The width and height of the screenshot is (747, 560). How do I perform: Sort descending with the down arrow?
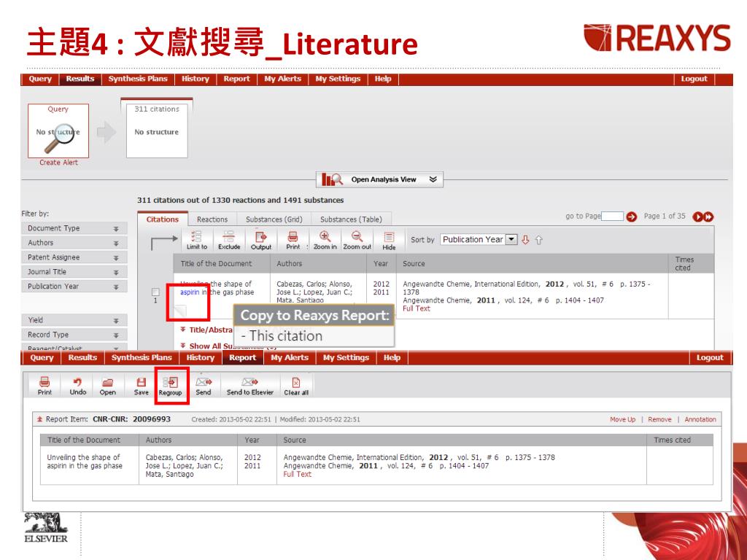tap(525, 239)
